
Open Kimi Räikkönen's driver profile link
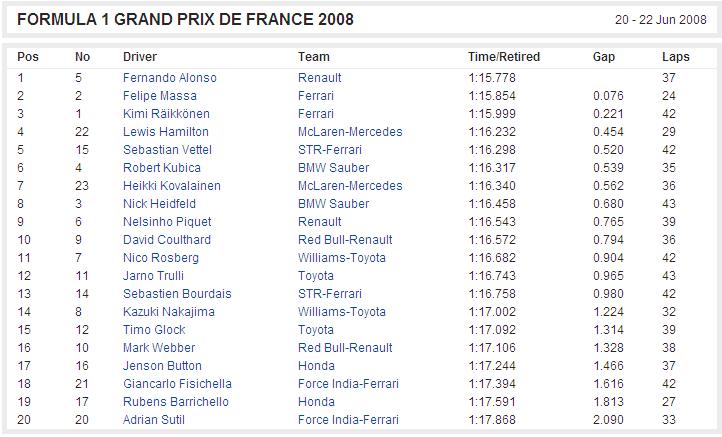pos(167,114)
